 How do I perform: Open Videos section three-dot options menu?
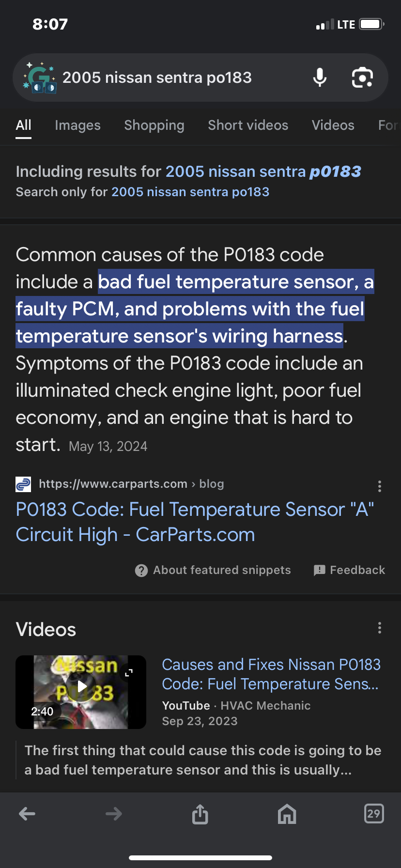tap(380, 628)
